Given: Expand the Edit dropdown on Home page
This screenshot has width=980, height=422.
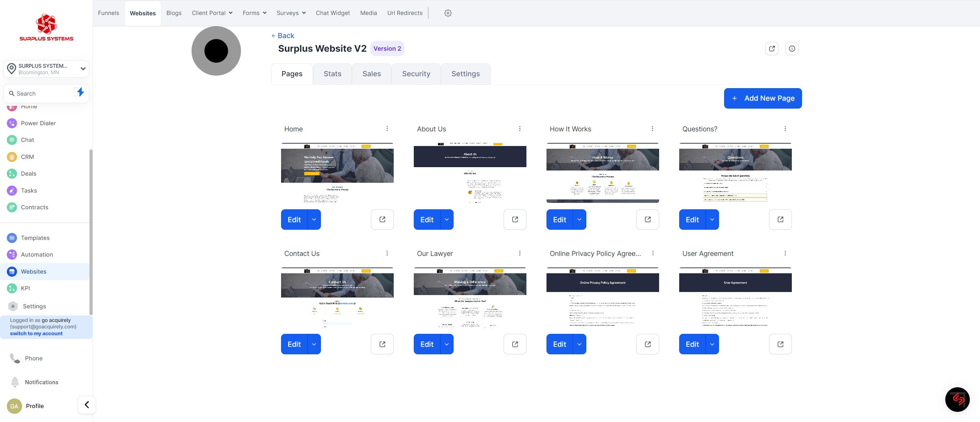Looking at the screenshot, I should 314,220.
